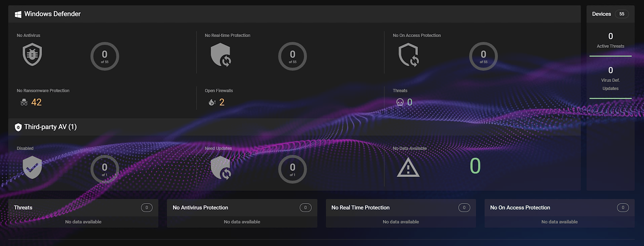Click the green 0 under No Data Available
The height and width of the screenshot is (246, 644).
[x=475, y=166]
